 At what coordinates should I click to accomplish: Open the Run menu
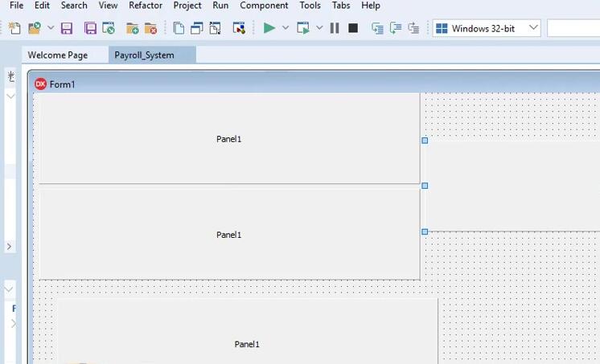point(220,6)
